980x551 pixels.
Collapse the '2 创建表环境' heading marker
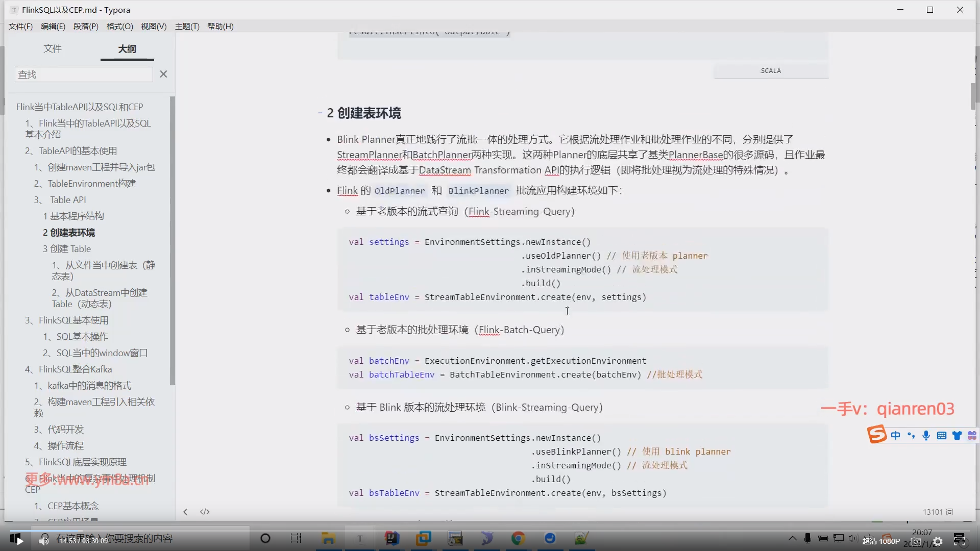[x=320, y=113]
